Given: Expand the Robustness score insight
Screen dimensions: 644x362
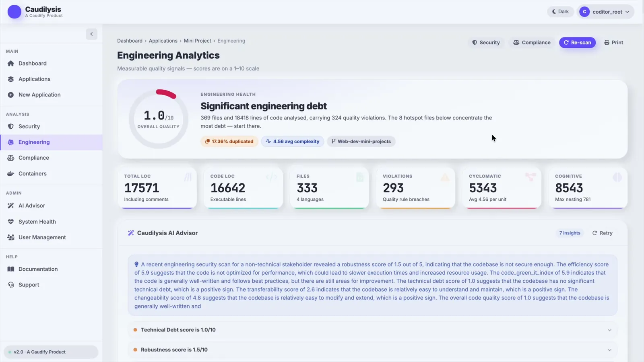Looking at the screenshot, I should pyautogui.click(x=372, y=350).
